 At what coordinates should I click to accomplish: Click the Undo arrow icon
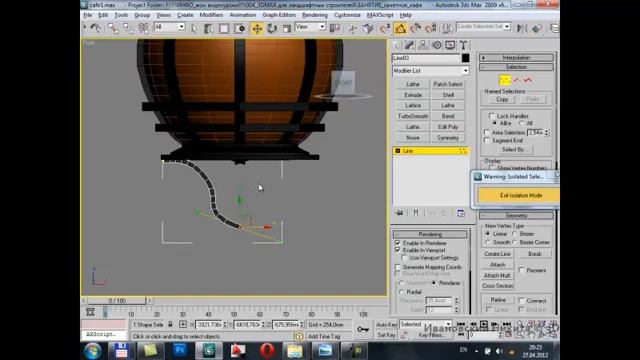95,28
